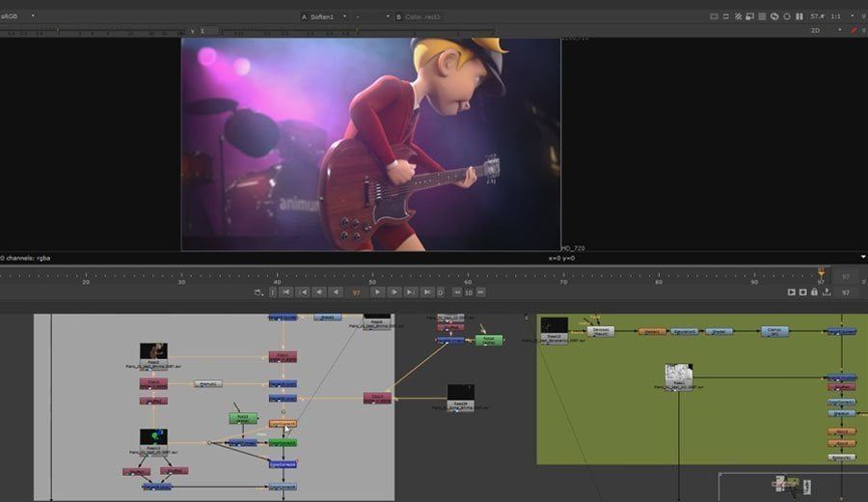Toggle the viewer pause updates button
Viewport: 868px width, 502px height.
pos(800,16)
